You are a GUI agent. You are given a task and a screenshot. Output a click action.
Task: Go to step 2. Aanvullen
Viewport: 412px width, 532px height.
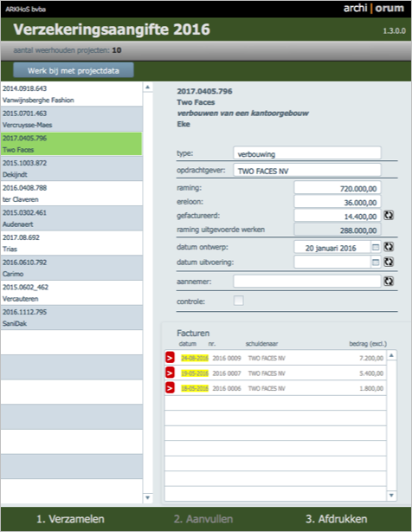[x=203, y=519]
